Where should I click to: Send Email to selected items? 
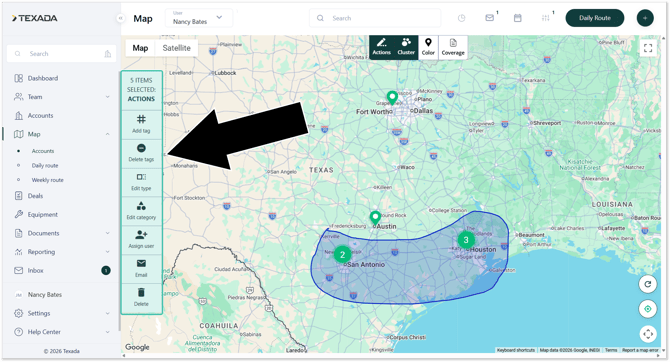click(141, 268)
